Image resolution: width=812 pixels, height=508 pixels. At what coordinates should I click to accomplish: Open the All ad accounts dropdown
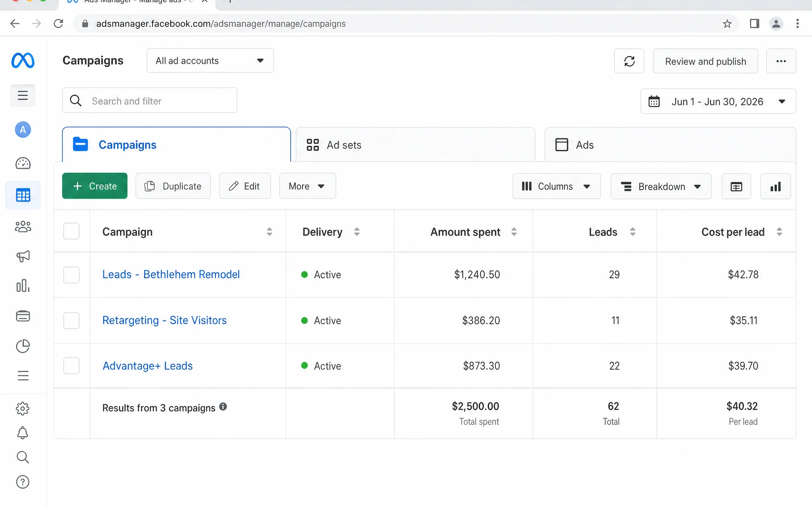coord(210,61)
